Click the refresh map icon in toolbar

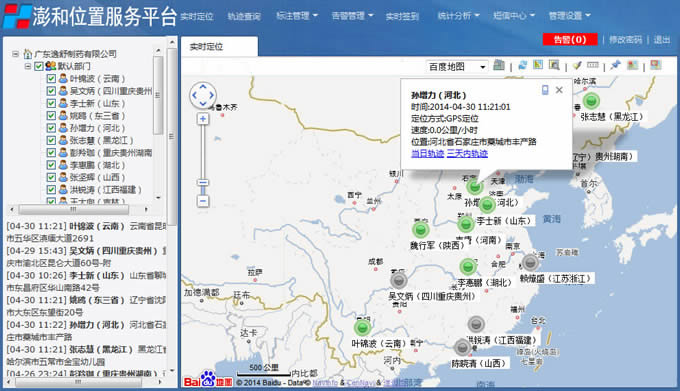tap(523, 65)
